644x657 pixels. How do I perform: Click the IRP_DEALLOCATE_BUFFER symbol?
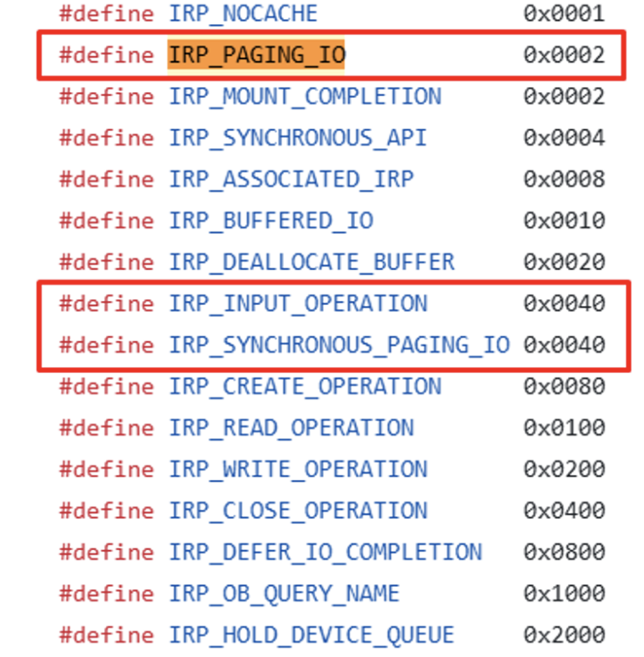pyautogui.click(x=312, y=262)
